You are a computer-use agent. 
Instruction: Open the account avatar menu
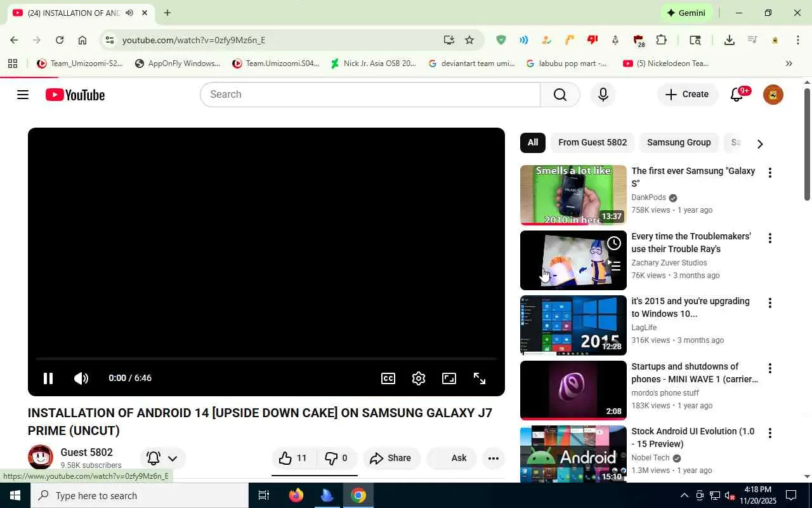point(773,95)
